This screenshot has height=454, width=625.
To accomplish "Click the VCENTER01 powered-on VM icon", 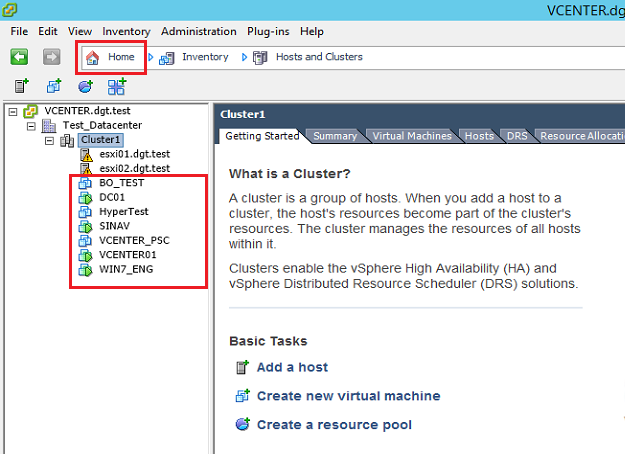I will tap(85, 255).
